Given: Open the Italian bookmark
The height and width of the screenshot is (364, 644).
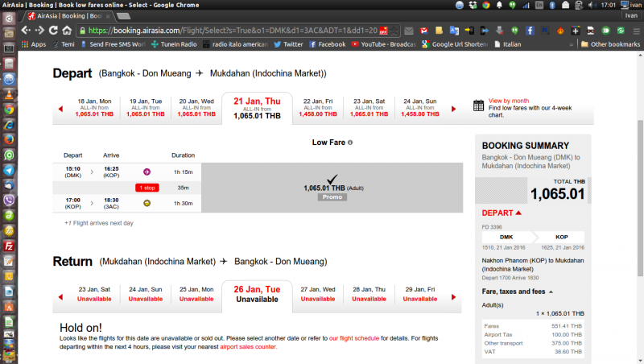Looking at the screenshot, I should [x=508, y=44].
